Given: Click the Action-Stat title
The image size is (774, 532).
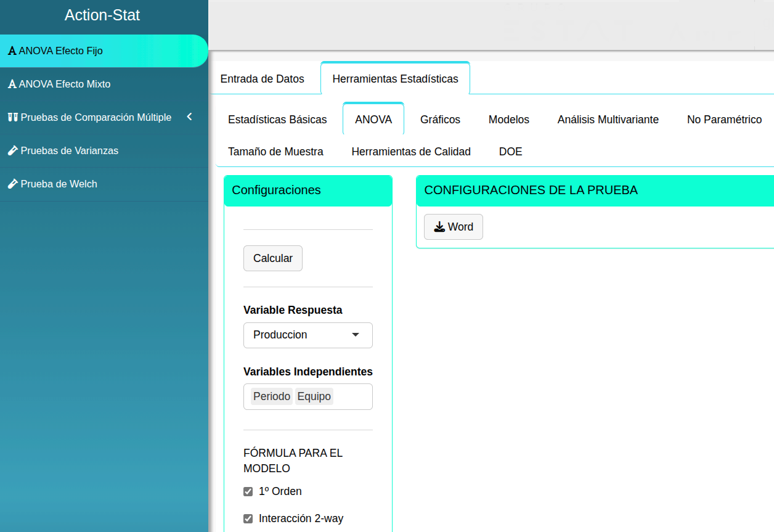Looking at the screenshot, I should click(x=102, y=15).
